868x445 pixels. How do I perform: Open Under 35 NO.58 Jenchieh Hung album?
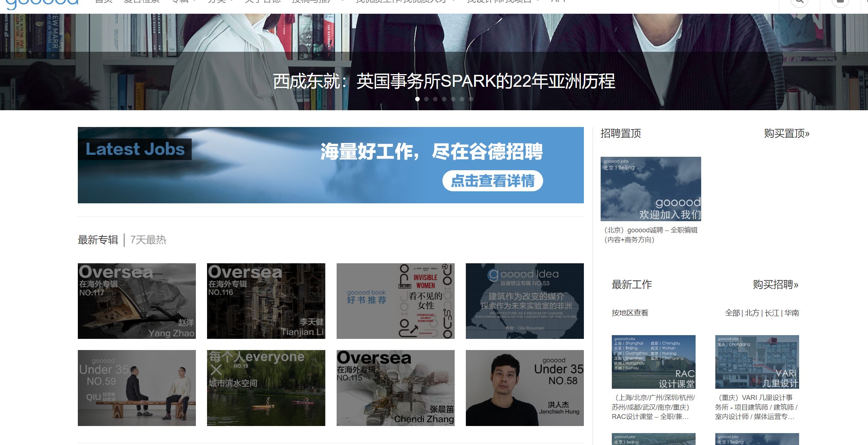coord(525,388)
